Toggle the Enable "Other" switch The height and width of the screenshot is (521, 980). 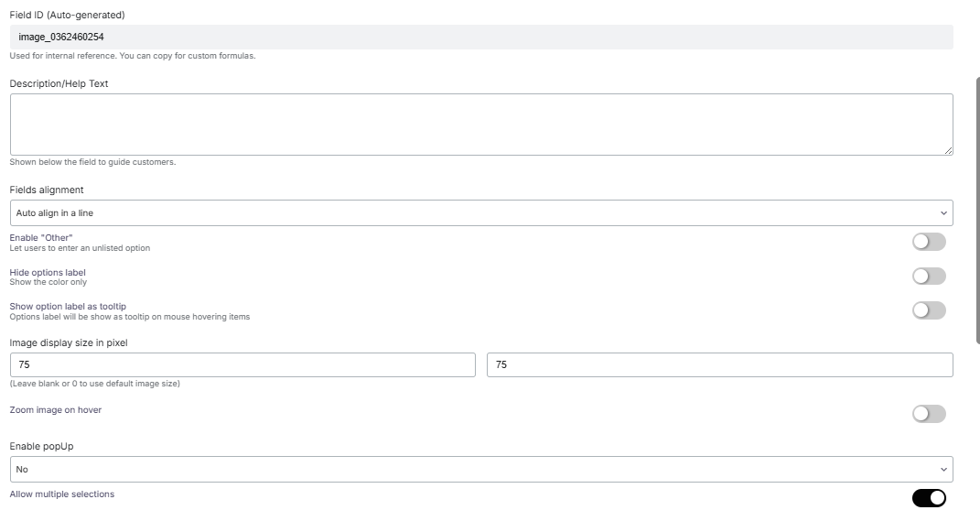928,242
